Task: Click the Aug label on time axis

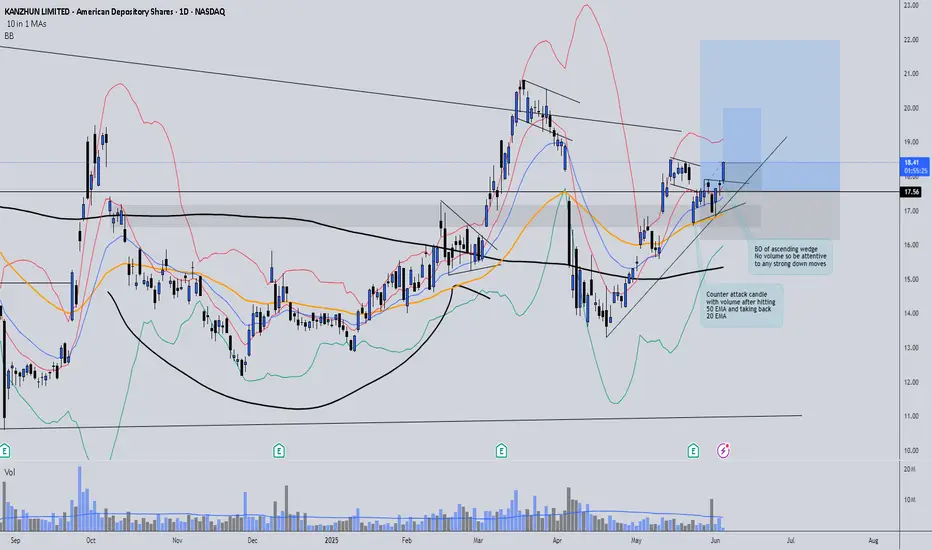Action: point(873,540)
